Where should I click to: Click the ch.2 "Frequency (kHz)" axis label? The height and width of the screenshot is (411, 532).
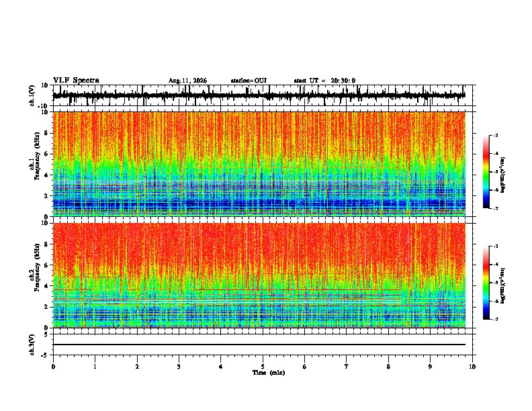(x=38, y=267)
